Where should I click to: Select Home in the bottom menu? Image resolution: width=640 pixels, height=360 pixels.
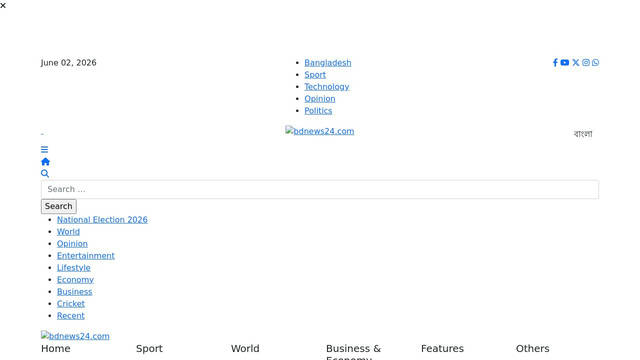coord(56,349)
